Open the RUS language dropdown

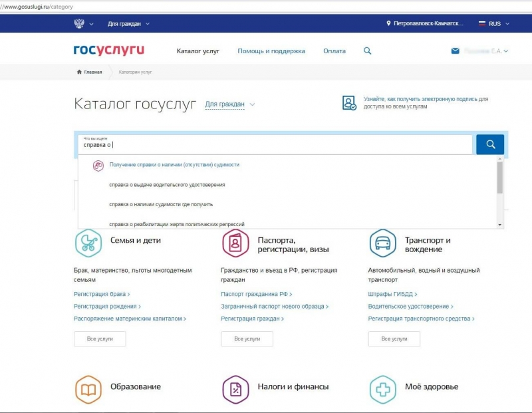[x=494, y=24]
